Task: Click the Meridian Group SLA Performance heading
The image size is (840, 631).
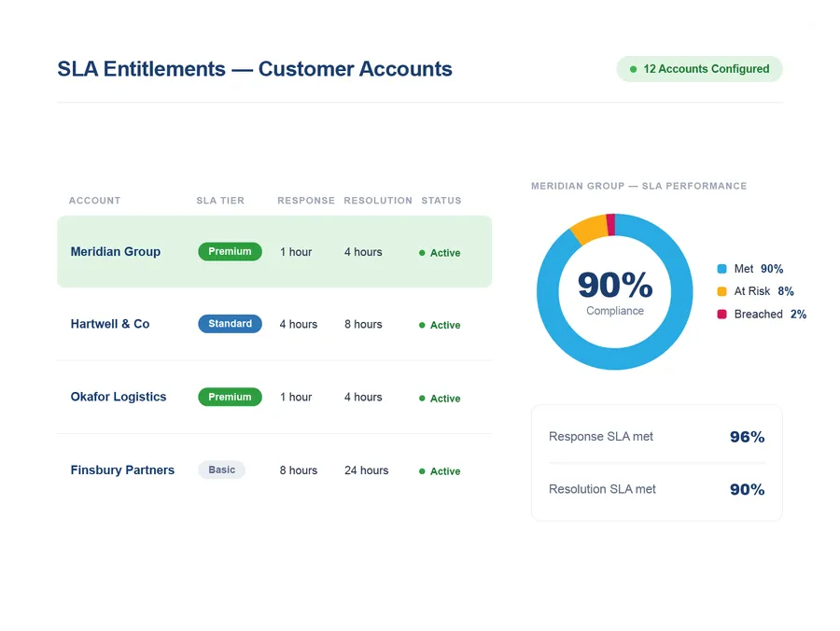Action: (639, 186)
